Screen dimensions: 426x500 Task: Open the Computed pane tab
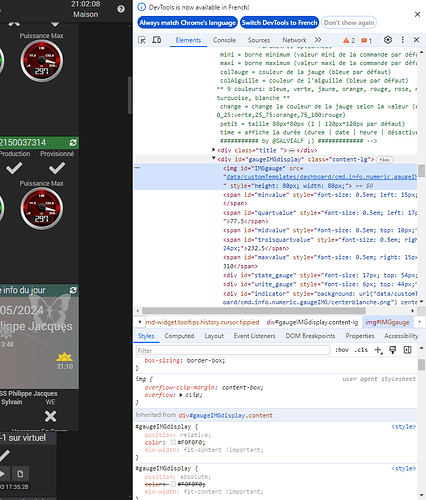pos(179,336)
